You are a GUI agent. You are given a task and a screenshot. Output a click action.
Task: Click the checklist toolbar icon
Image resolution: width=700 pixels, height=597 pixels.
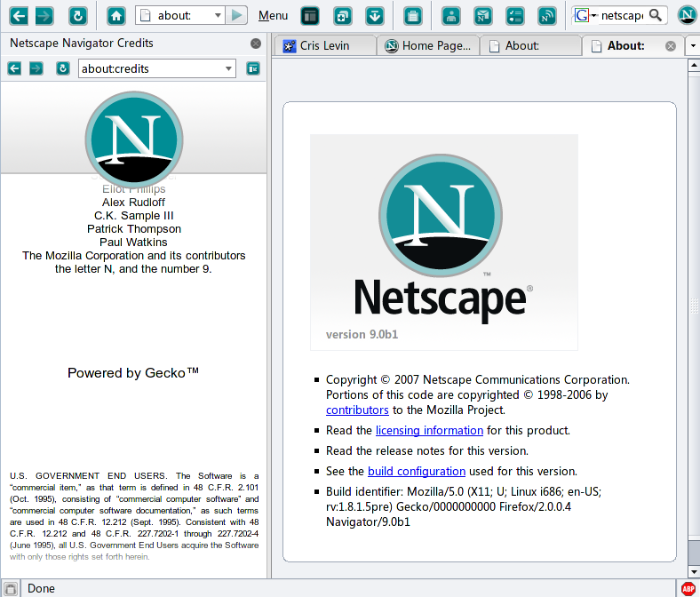pos(514,16)
